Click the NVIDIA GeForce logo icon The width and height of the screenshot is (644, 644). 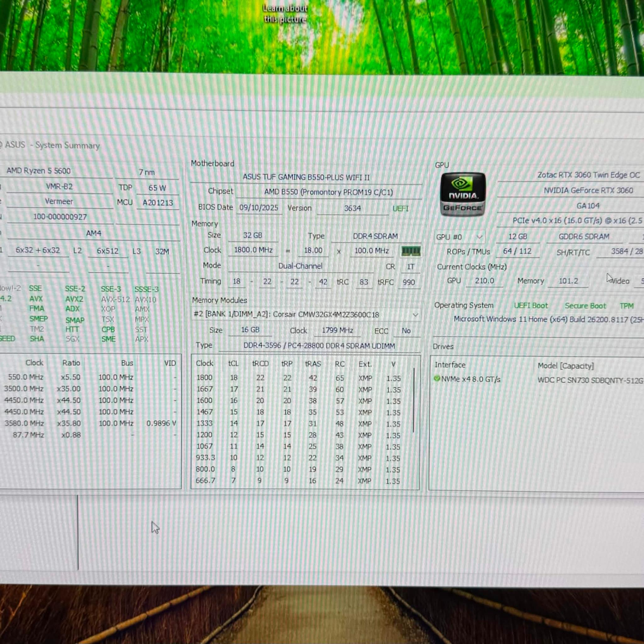[x=463, y=194]
